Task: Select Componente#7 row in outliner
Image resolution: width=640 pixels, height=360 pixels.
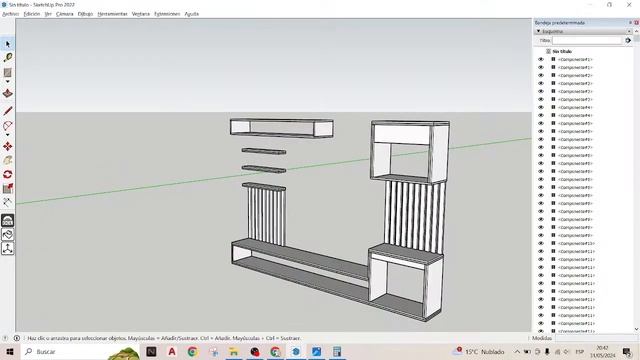Action: pos(575,147)
